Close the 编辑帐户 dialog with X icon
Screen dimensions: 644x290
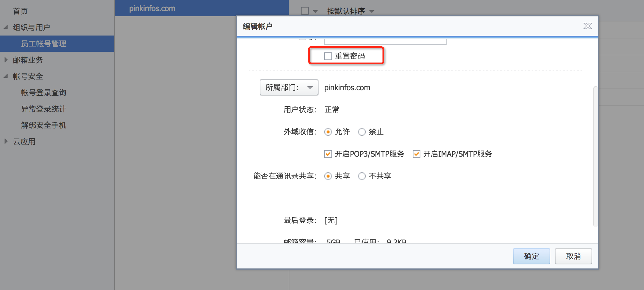tap(588, 26)
